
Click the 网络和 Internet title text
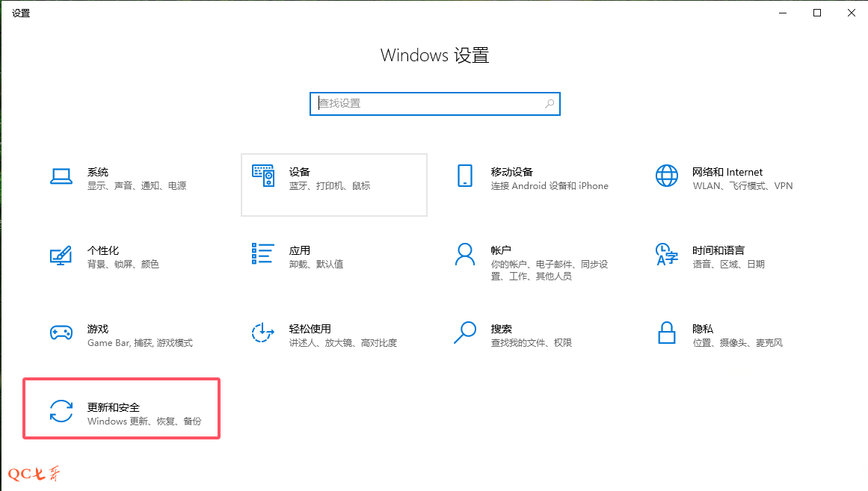727,172
